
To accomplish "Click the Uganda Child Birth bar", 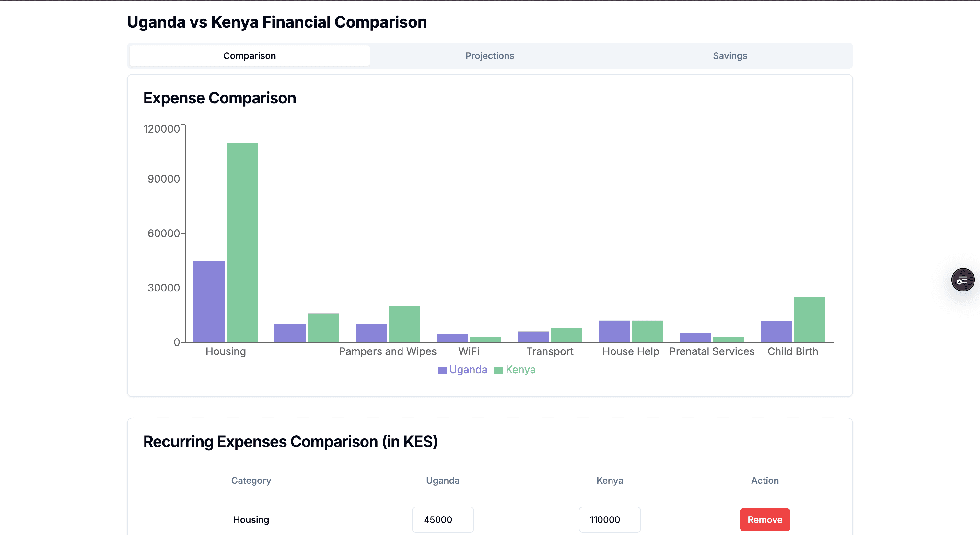I will click(776, 331).
